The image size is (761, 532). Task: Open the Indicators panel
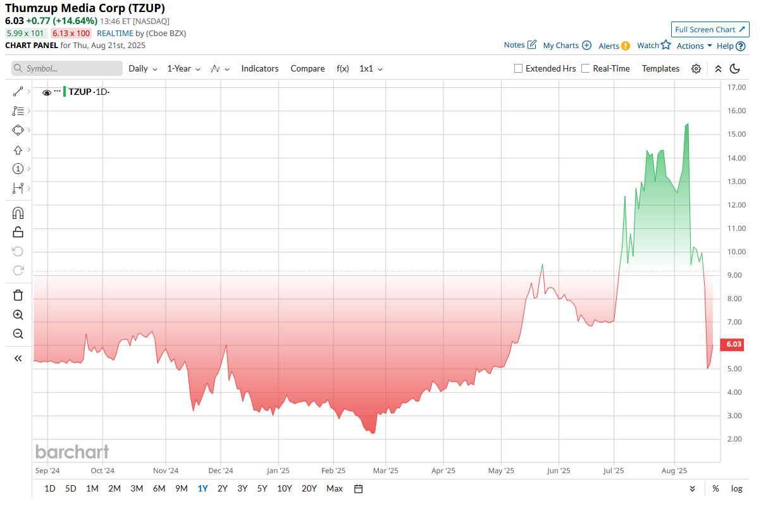click(260, 68)
